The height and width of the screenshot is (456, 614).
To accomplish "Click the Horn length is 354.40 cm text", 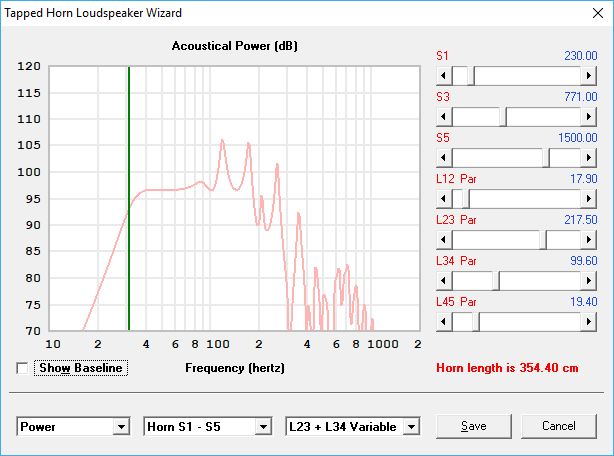I will [x=507, y=368].
